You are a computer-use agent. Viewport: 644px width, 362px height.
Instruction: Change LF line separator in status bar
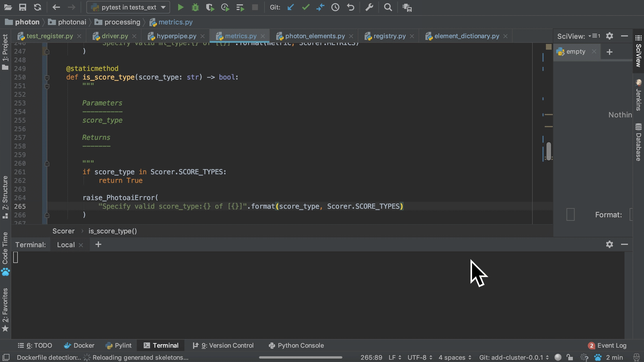(395, 357)
